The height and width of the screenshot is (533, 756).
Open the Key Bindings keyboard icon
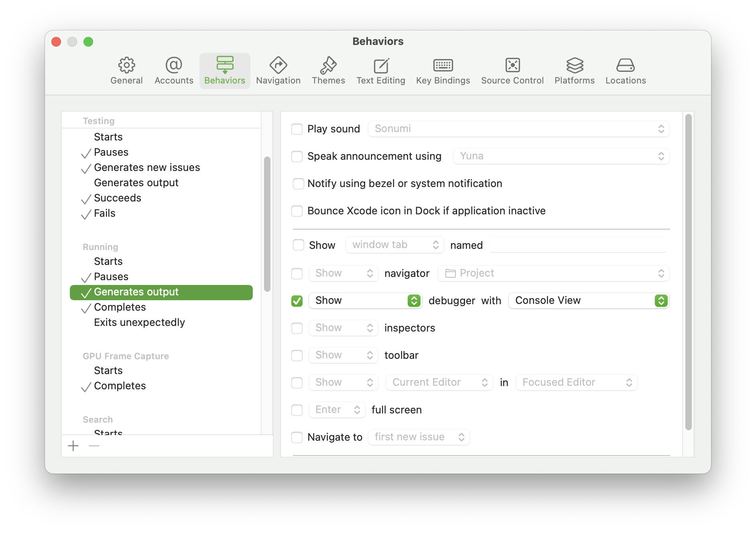click(x=443, y=65)
